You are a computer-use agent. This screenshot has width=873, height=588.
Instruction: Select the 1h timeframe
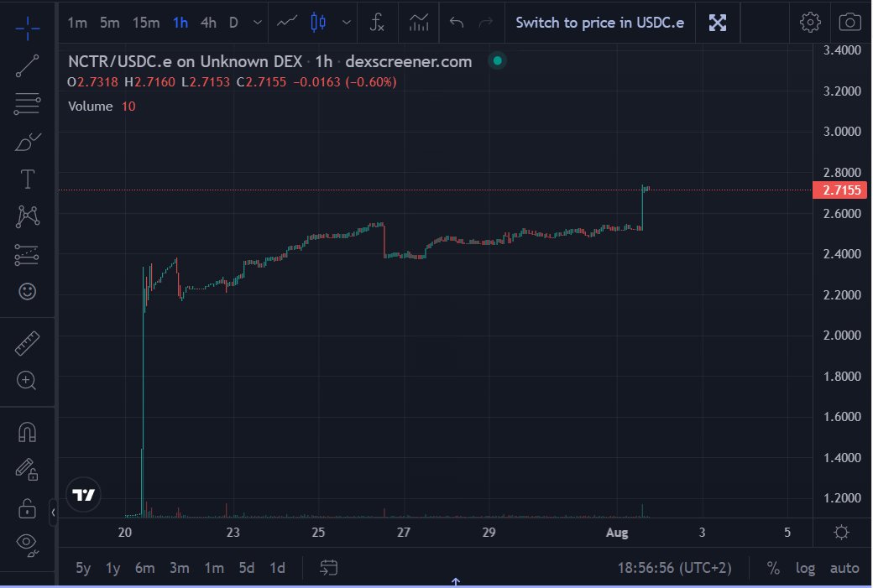pos(180,23)
